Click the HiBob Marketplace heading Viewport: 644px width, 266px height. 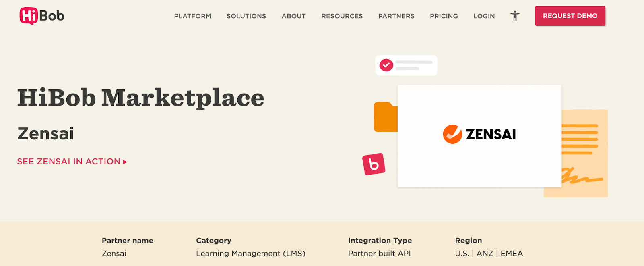click(x=140, y=98)
